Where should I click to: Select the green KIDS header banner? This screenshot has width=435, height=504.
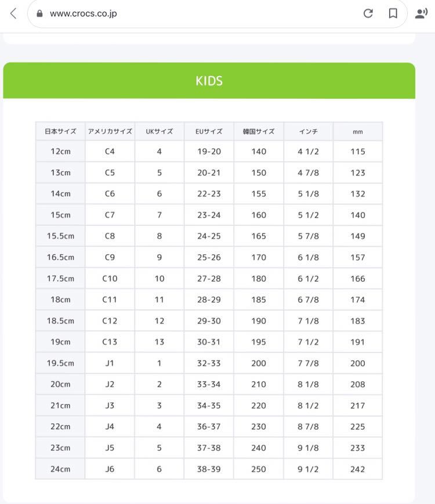(209, 80)
